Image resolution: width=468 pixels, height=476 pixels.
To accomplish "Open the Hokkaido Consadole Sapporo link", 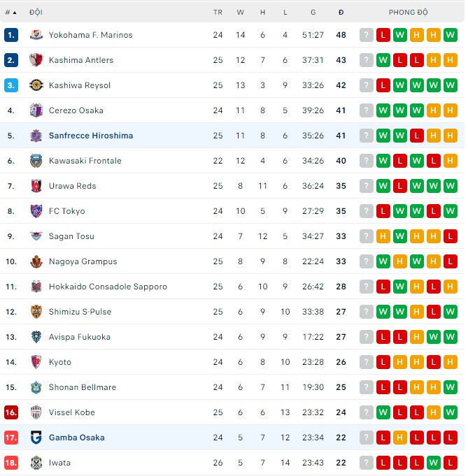I will 108,287.
